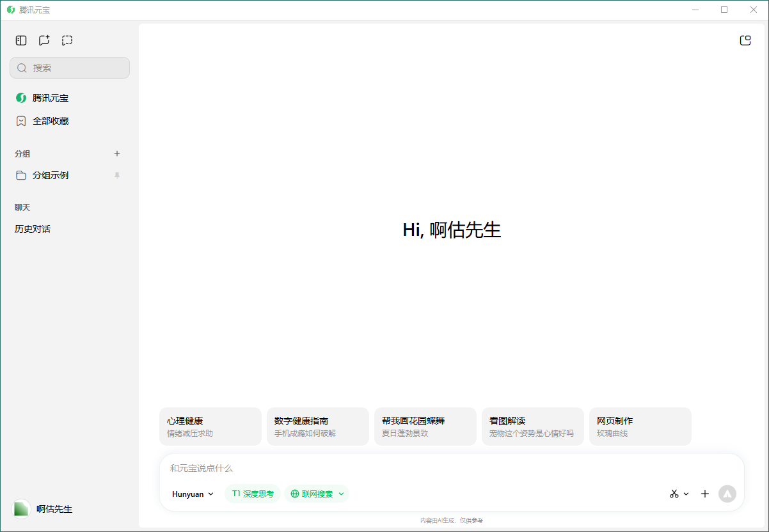Add a new group with plus icon

(x=117, y=153)
